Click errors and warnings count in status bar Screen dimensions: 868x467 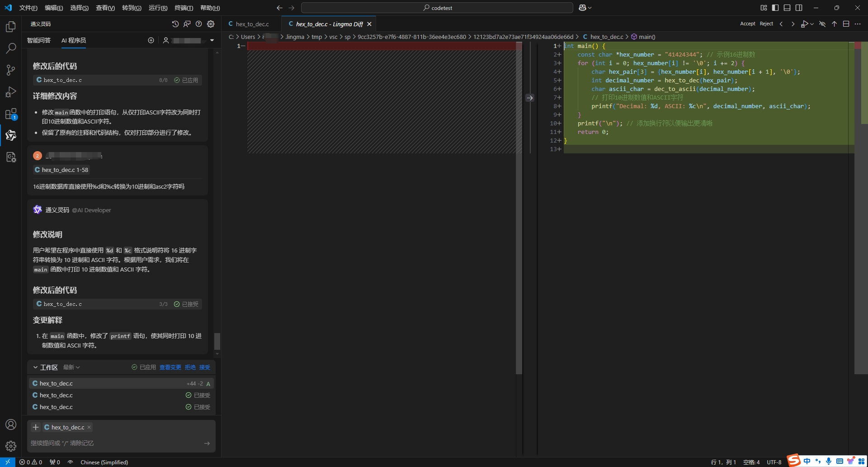[31, 462]
